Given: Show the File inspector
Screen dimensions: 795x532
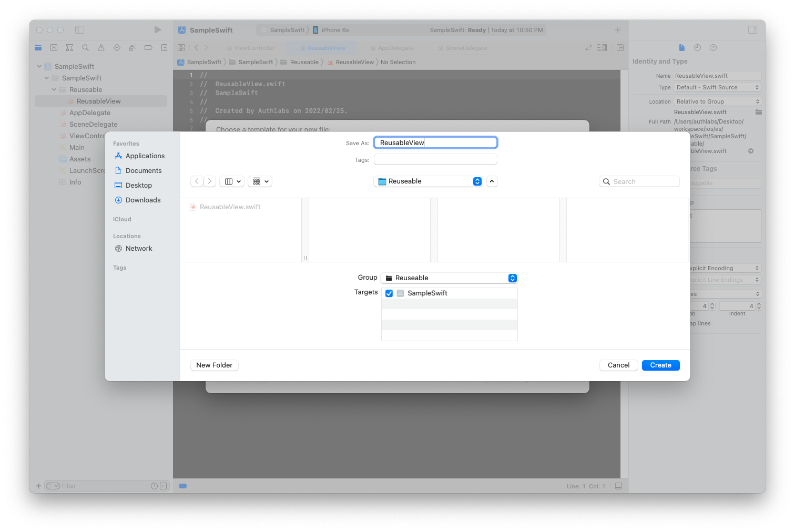Looking at the screenshot, I should tap(682, 48).
